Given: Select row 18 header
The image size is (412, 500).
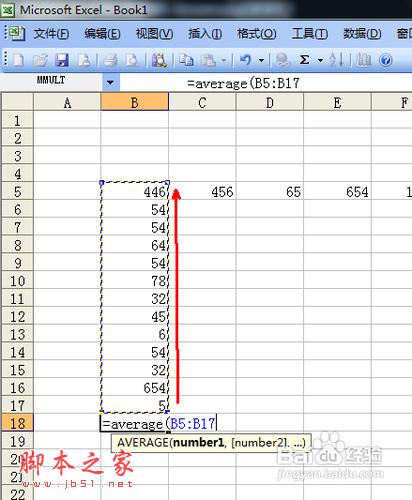Looking at the screenshot, I should coord(17,423).
